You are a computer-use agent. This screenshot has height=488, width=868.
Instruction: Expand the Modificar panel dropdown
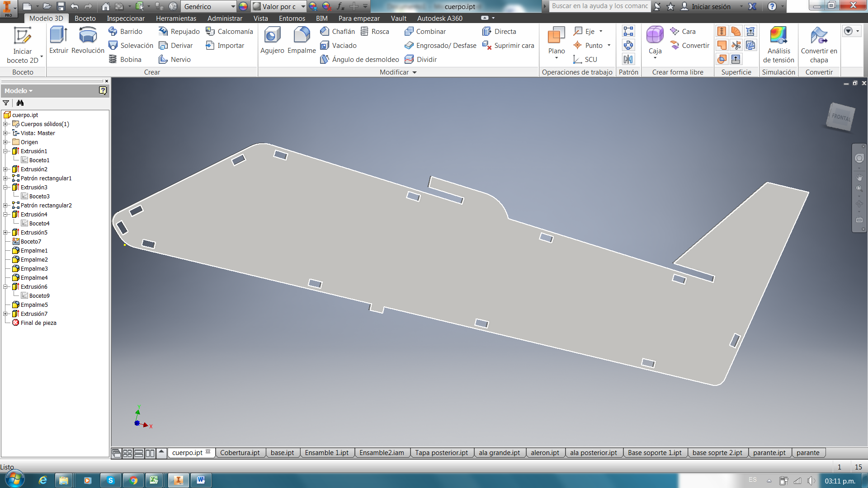click(x=415, y=72)
